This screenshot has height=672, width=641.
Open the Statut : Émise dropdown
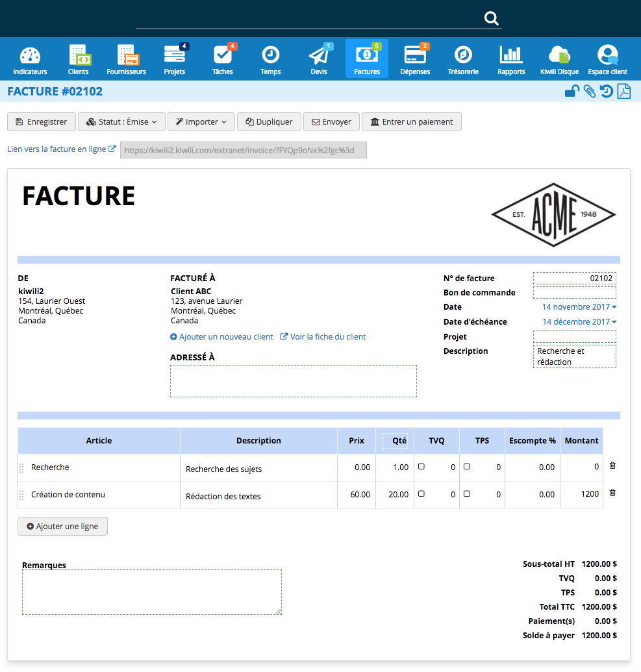click(x=121, y=122)
